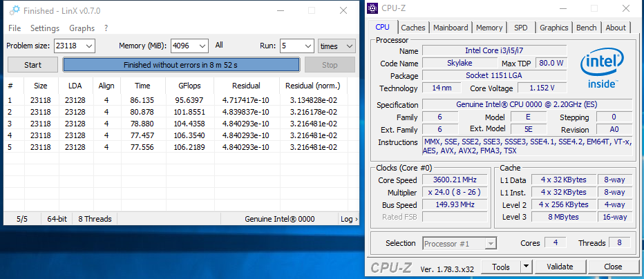Switch to the Memory tab in CPU-Z
The height and width of the screenshot is (279, 644).
[x=489, y=28]
